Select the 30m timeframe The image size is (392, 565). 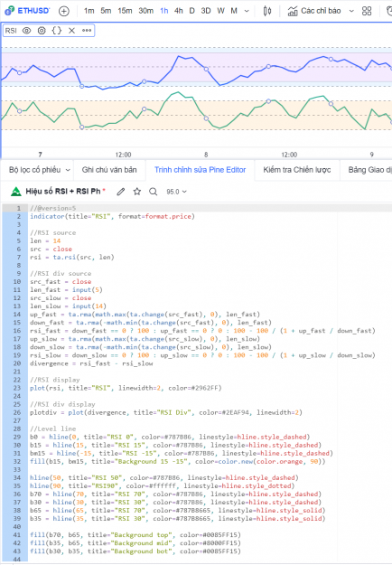(145, 11)
